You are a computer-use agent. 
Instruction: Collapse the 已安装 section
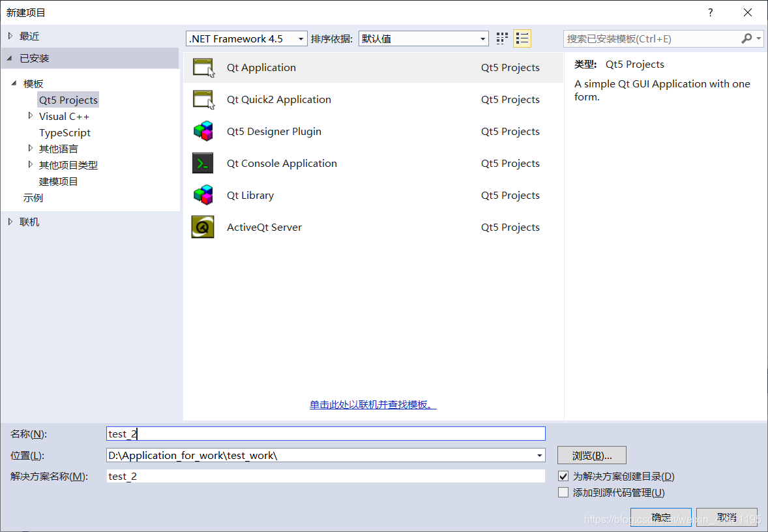9,58
